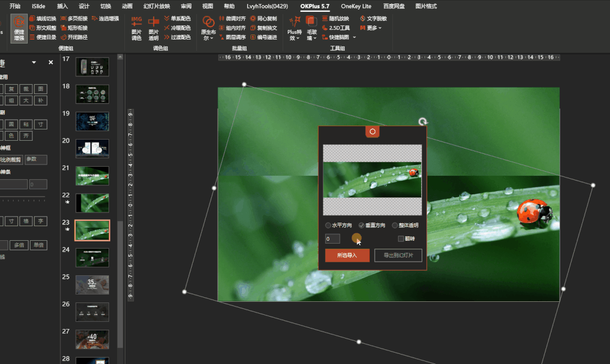Click the orange circle tab on dialog

[373, 132]
